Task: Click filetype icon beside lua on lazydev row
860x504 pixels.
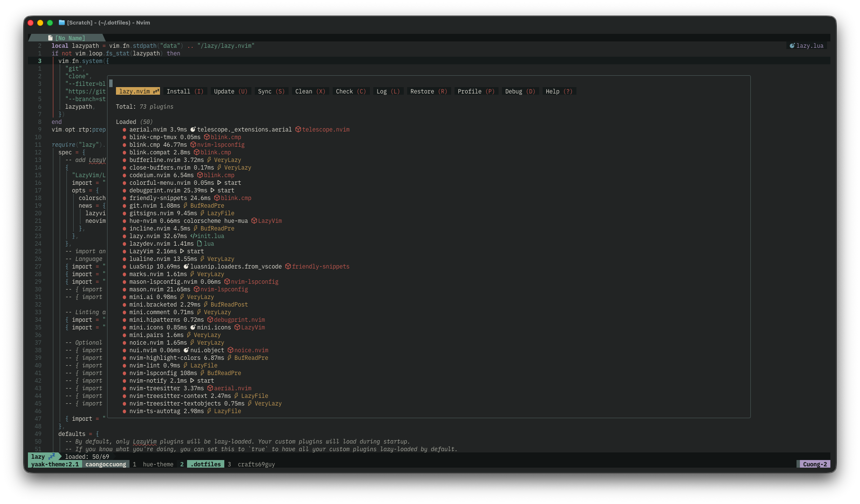Action: (x=199, y=244)
